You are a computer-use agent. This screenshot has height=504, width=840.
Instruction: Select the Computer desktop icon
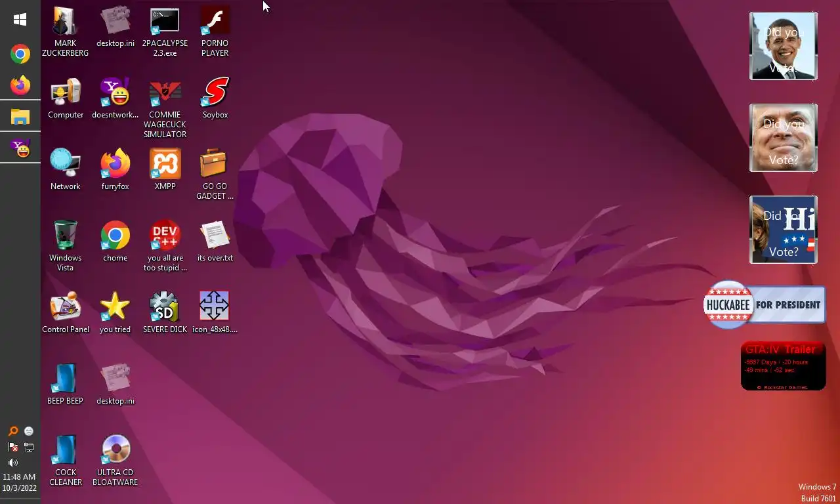66,98
